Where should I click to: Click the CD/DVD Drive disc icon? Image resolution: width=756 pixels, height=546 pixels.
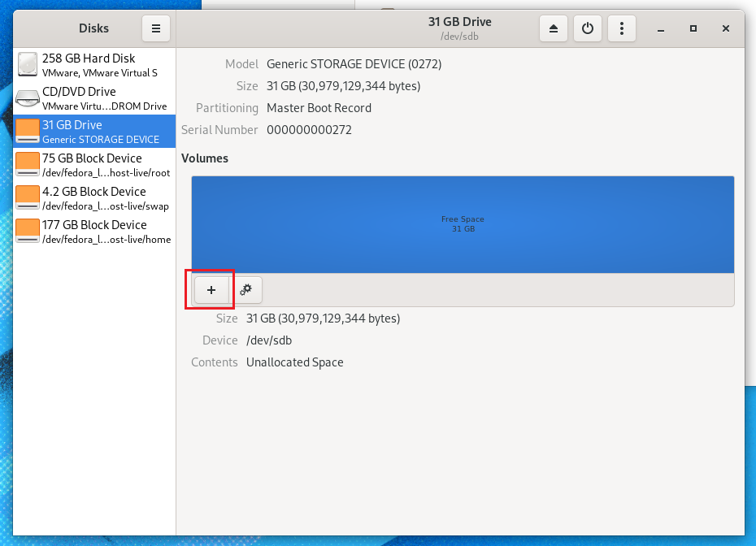click(x=27, y=97)
